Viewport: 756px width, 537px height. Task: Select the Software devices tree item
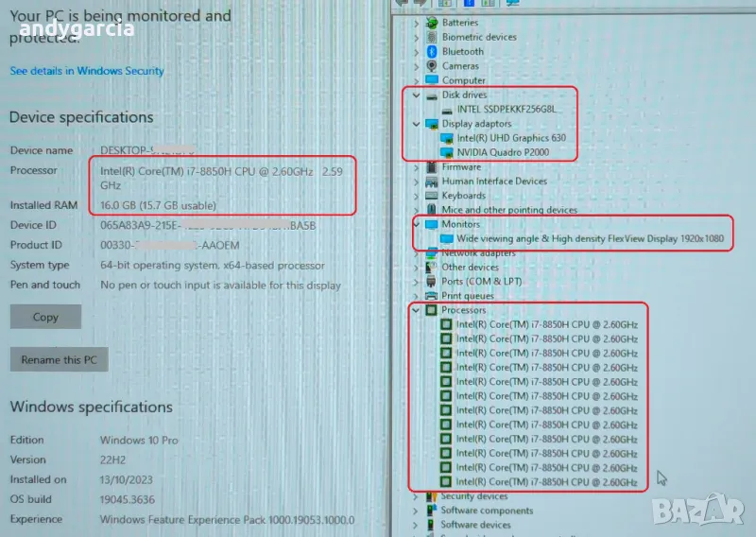click(x=476, y=525)
